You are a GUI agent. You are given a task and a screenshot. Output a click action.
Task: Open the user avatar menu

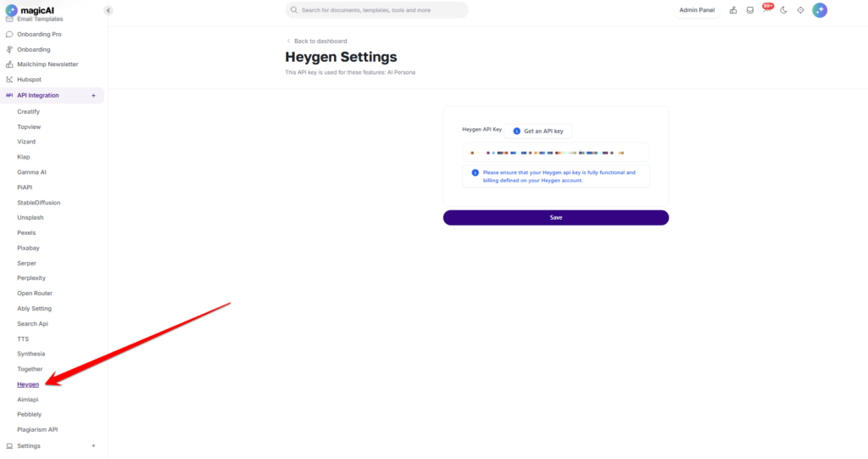tap(820, 10)
